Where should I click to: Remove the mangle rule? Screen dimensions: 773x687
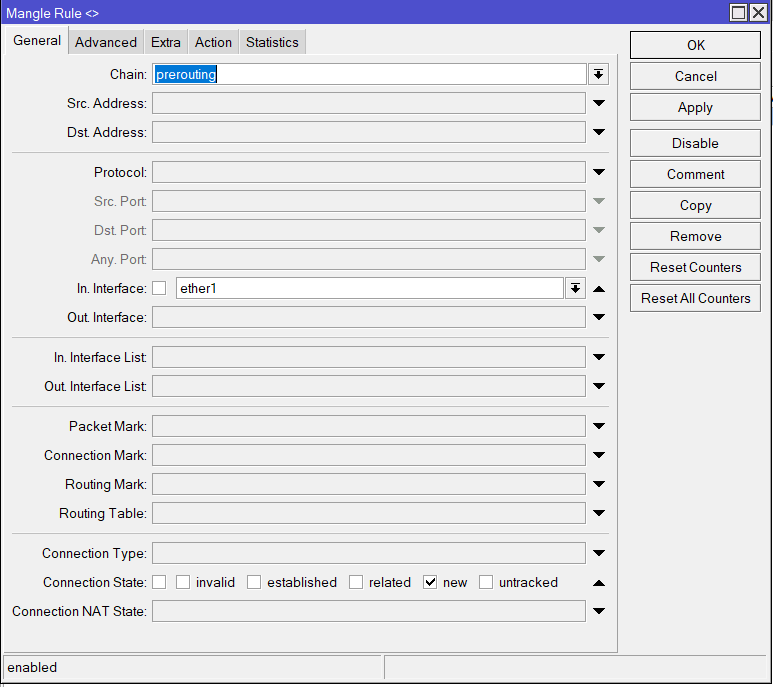click(695, 237)
